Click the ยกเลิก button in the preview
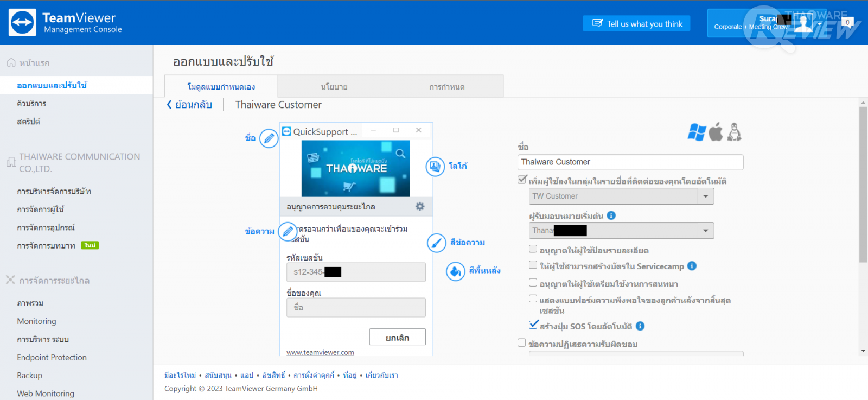Screen dimensions: 868x400 pyautogui.click(x=397, y=337)
